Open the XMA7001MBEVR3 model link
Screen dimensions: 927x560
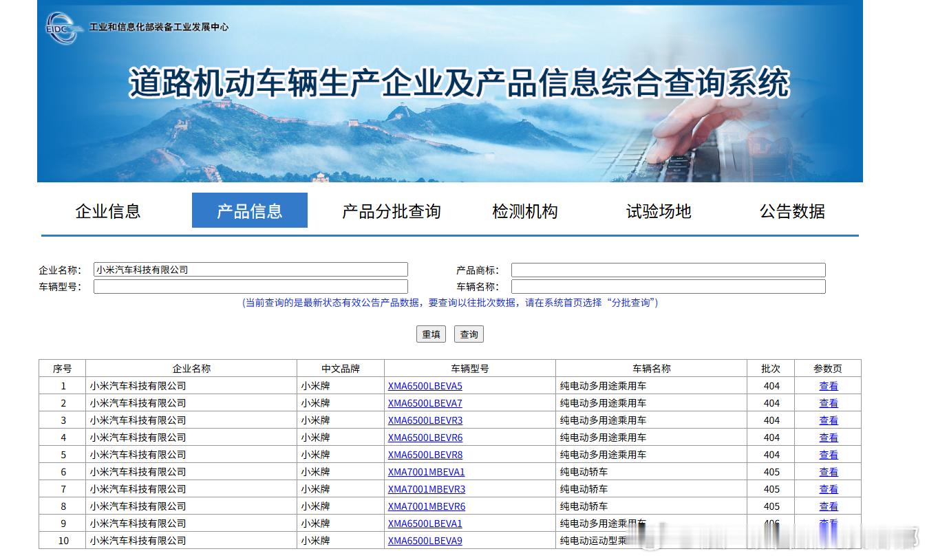427,489
